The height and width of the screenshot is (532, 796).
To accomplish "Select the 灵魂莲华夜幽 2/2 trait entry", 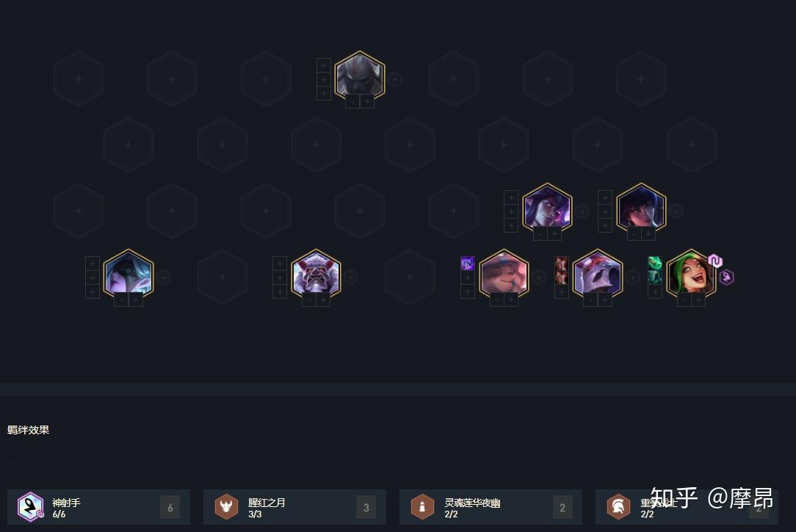I will (x=491, y=506).
